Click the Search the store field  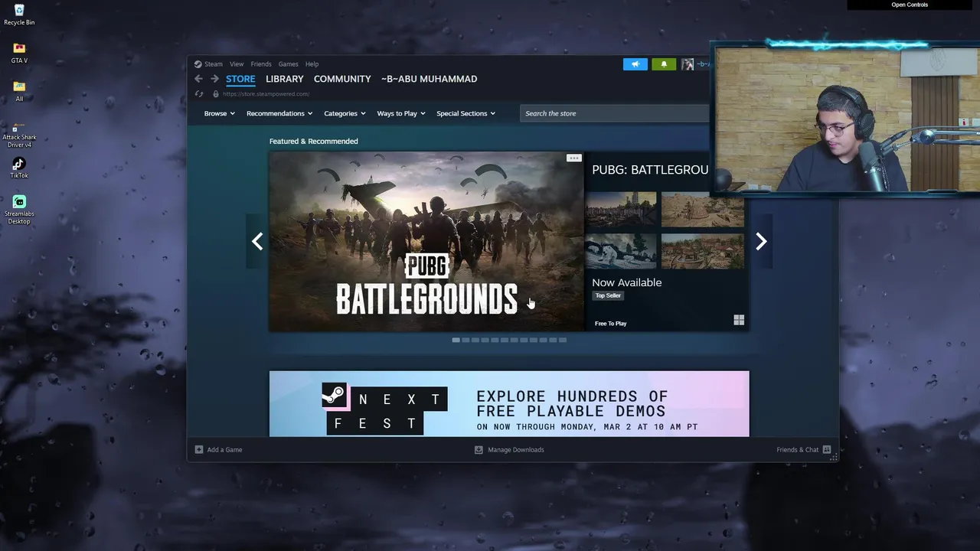pyautogui.click(x=615, y=113)
